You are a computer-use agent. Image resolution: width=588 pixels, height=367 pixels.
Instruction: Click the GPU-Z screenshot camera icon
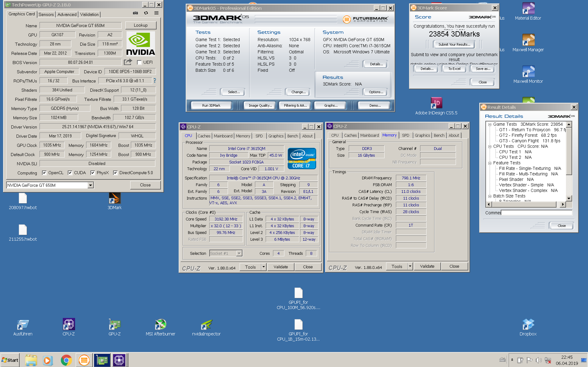[135, 13]
